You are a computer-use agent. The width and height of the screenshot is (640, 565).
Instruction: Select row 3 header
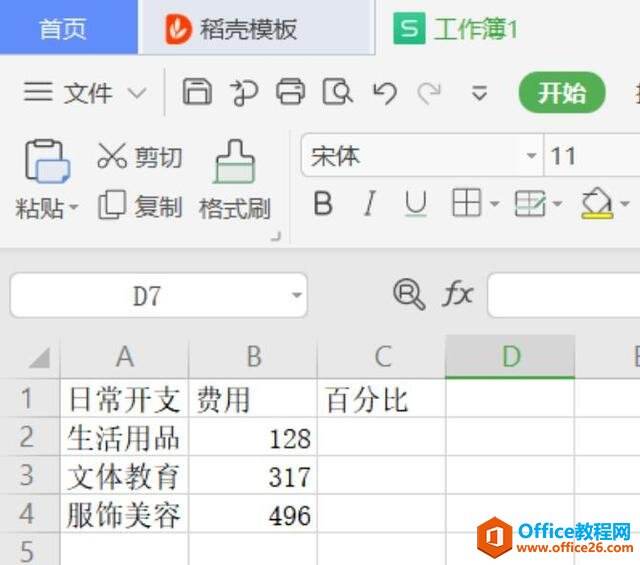[29, 475]
